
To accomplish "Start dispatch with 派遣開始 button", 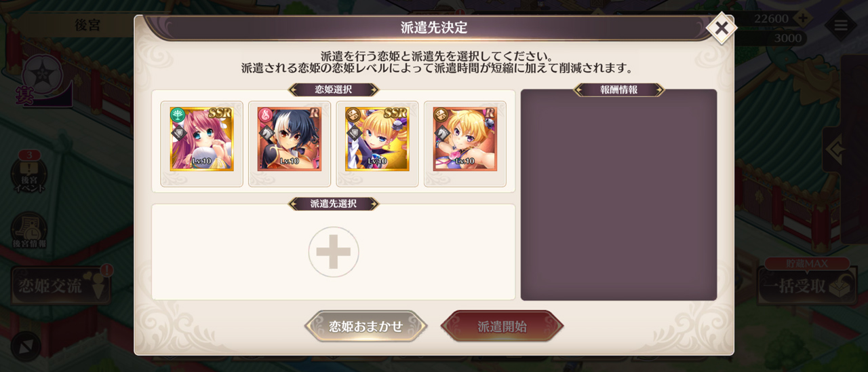I will [502, 327].
